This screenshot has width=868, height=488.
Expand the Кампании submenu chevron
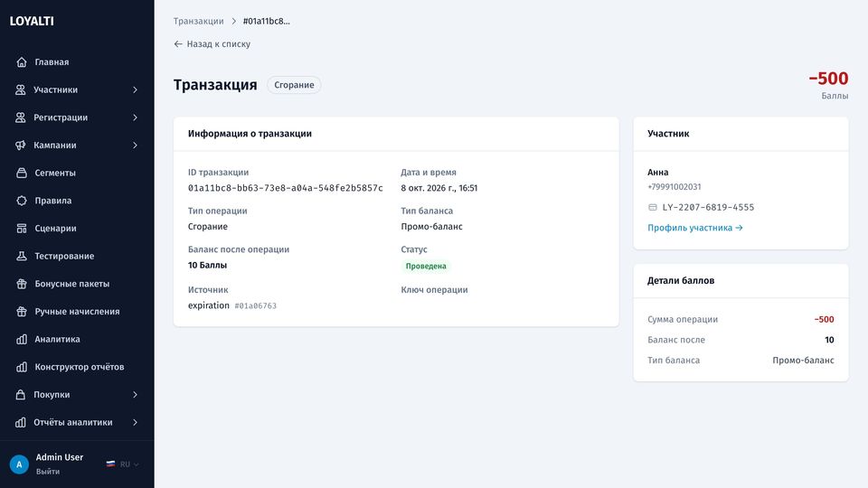[135, 145]
